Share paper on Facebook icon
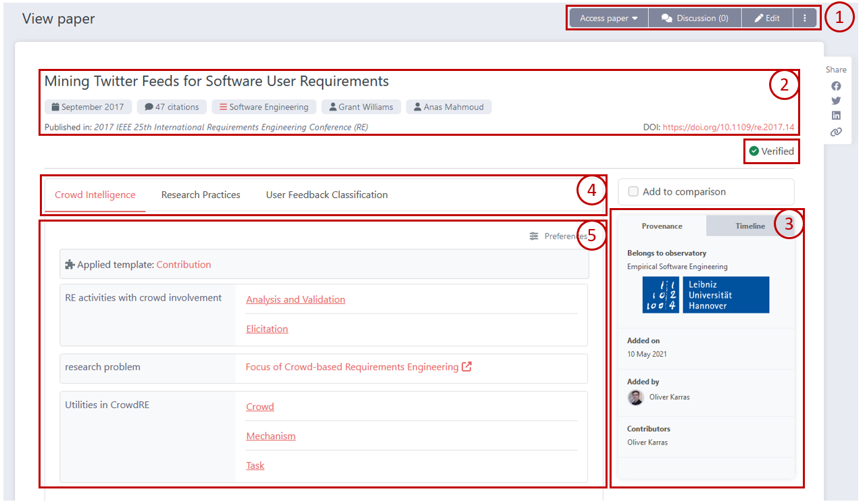The height and width of the screenshot is (504, 863). 836,86
